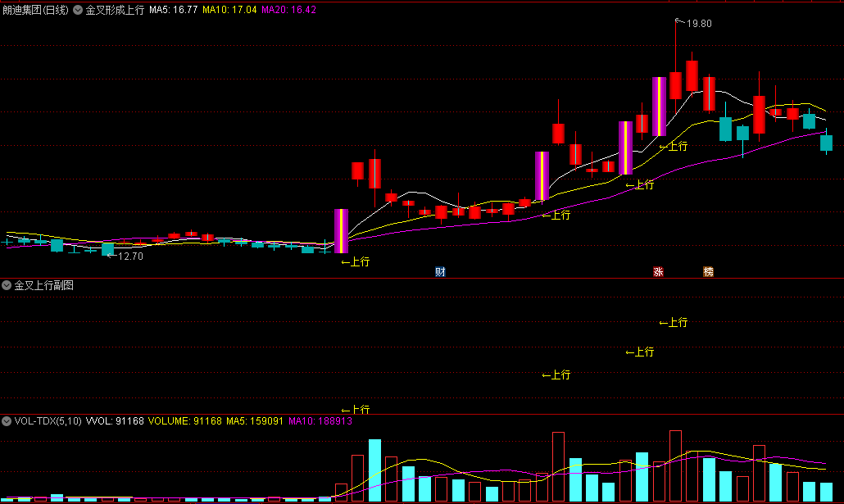The image size is (844, 504).
Task: Open the 金叉上行副图 indicator dropdown arrow
Action: (7, 285)
